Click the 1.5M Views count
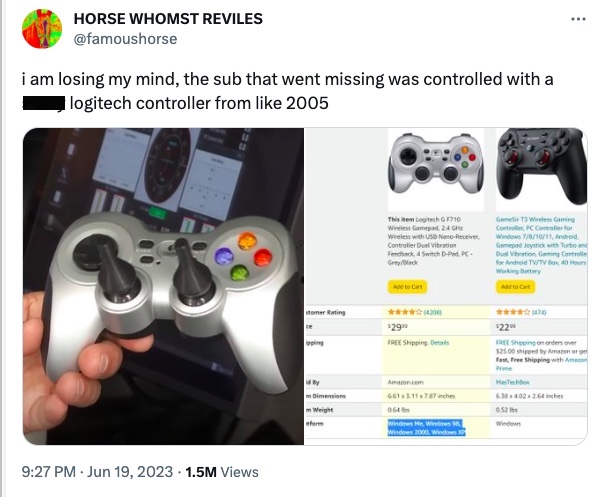 [222, 472]
